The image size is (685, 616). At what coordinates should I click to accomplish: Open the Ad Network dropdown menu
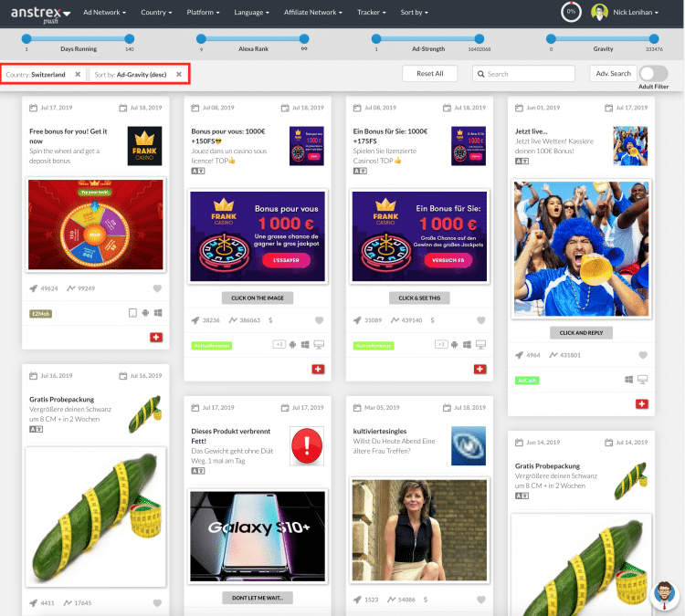[x=104, y=12]
